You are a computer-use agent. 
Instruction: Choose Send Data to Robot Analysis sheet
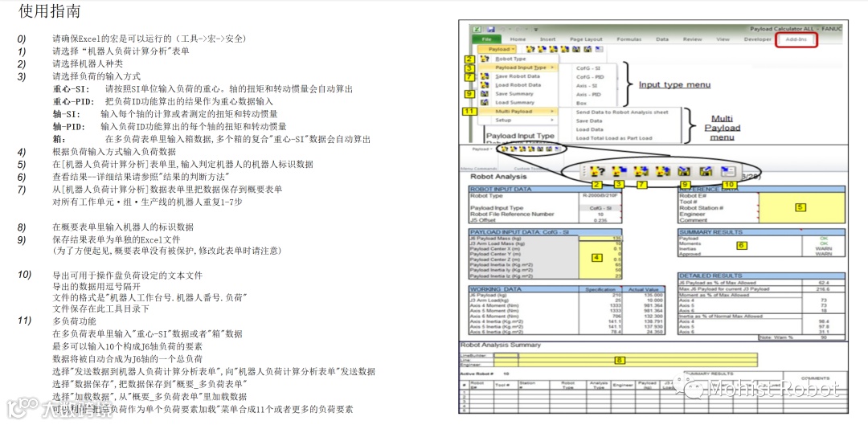[x=622, y=112]
